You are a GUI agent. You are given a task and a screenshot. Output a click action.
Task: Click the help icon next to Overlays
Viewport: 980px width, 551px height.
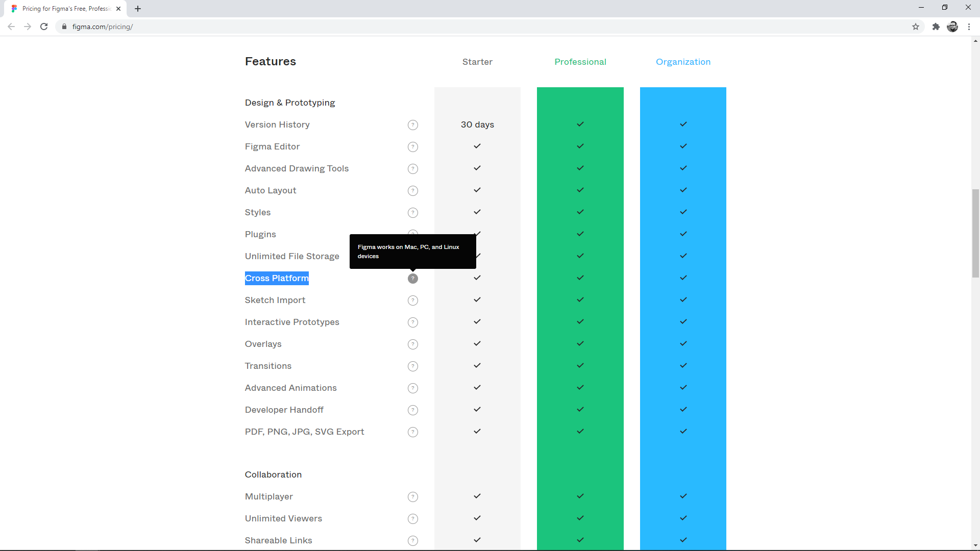[x=413, y=344]
